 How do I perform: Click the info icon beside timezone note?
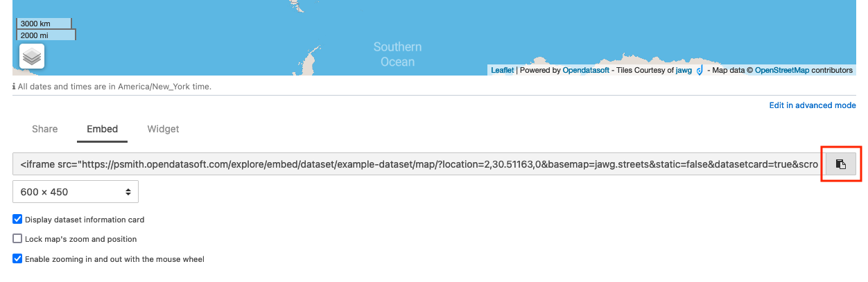pos(15,87)
